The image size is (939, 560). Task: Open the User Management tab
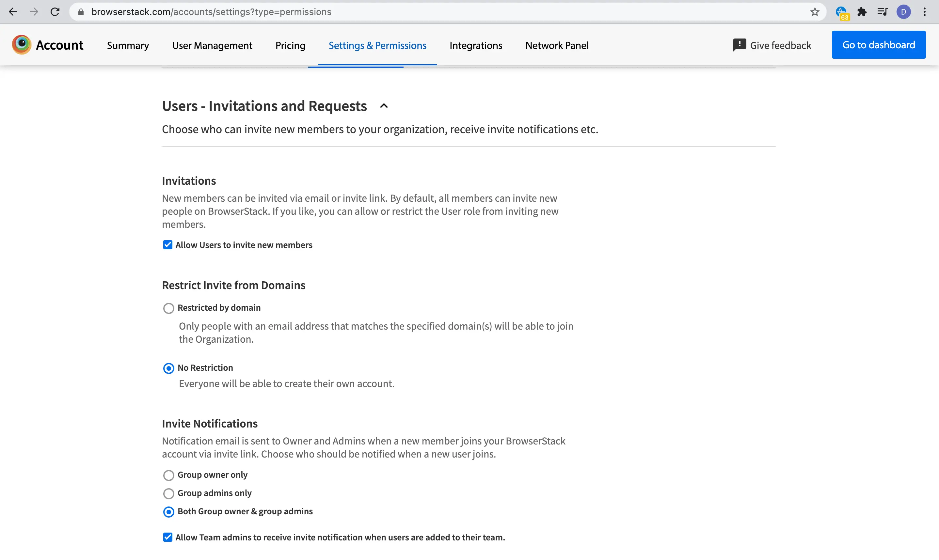point(212,45)
